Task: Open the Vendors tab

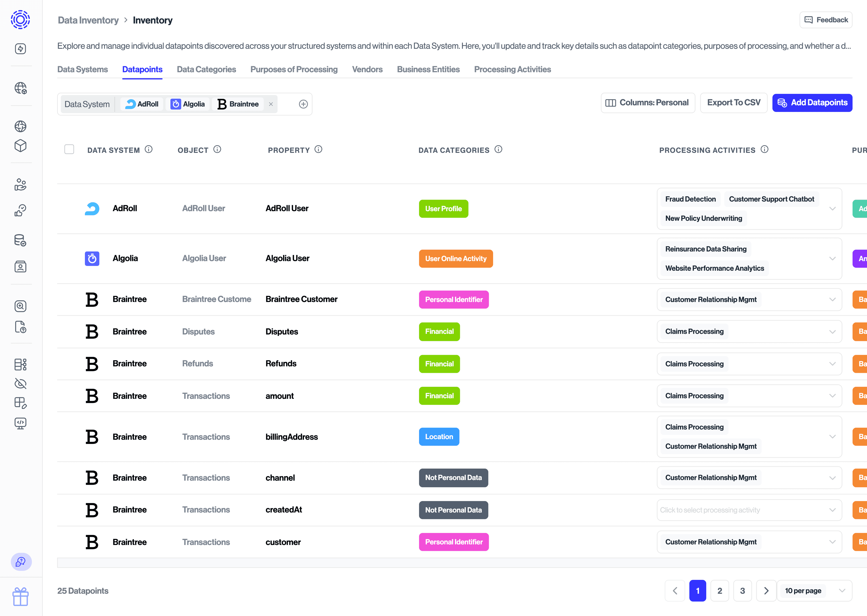Action: point(367,69)
